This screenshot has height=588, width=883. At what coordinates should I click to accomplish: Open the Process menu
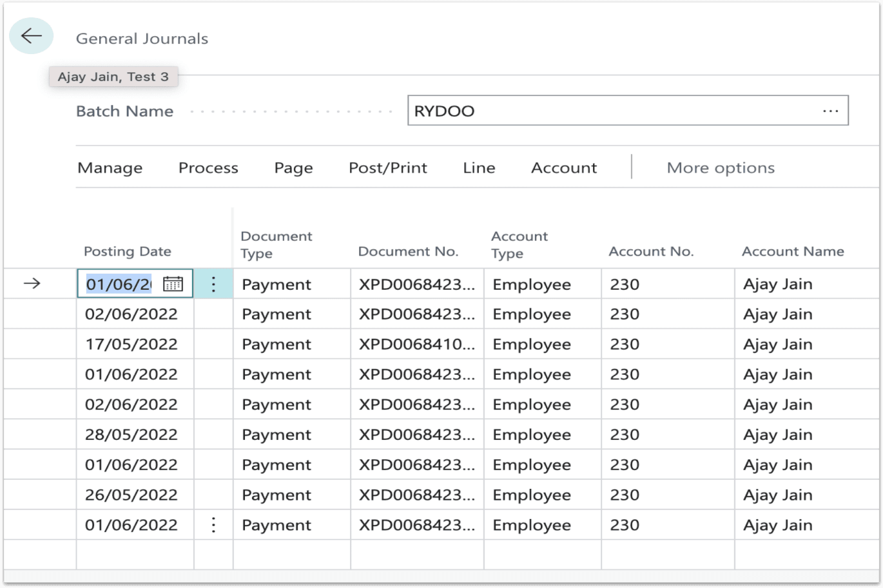[x=208, y=167]
